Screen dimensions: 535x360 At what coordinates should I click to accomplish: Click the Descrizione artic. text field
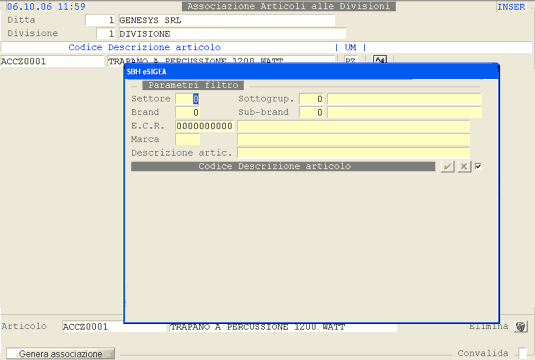pos(353,153)
